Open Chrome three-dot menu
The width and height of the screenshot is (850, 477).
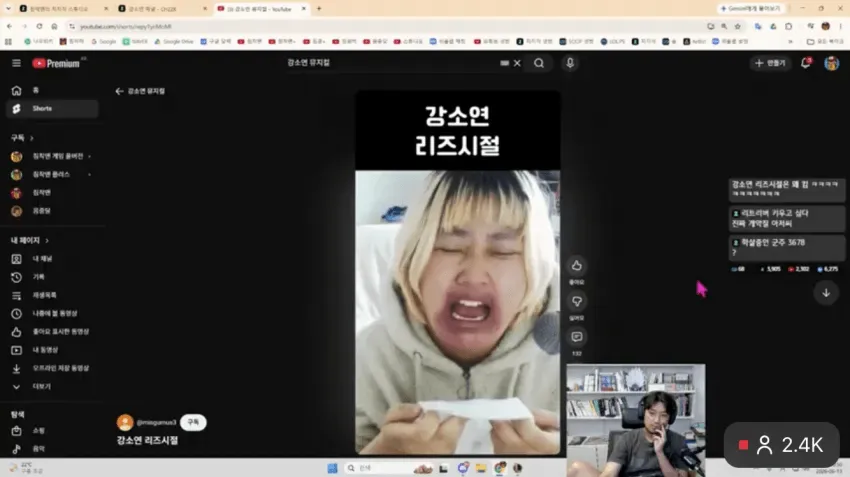(x=841, y=26)
